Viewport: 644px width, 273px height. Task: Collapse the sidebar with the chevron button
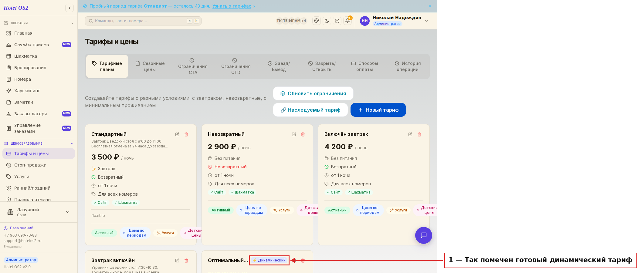69,8
